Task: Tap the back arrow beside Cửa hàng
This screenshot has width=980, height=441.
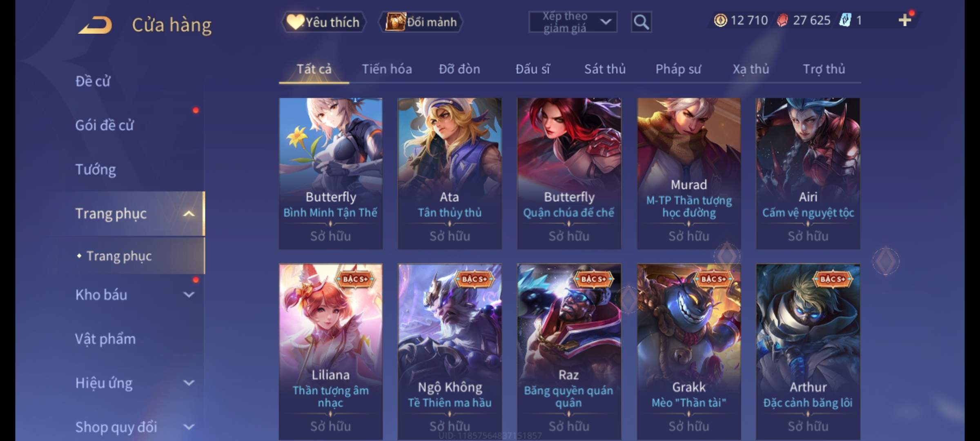Action: [x=96, y=25]
